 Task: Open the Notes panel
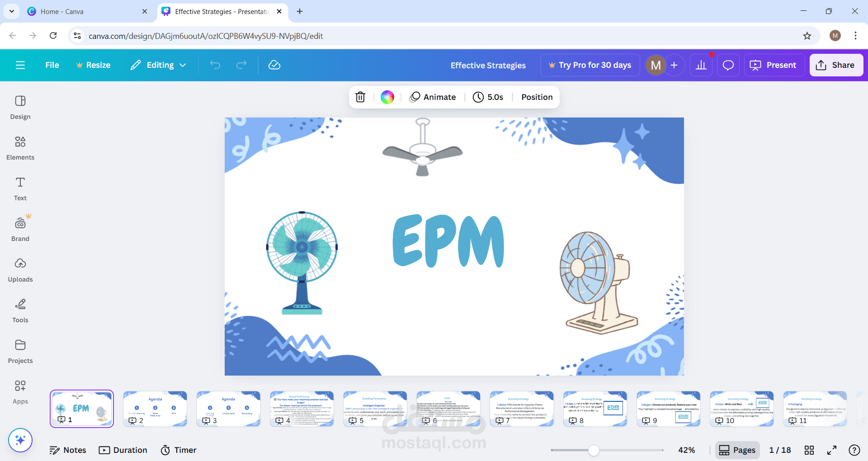pyautogui.click(x=68, y=450)
